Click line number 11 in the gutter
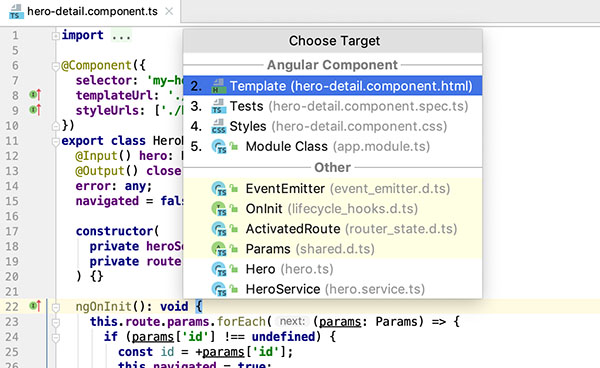The height and width of the screenshot is (368, 600). [11, 141]
